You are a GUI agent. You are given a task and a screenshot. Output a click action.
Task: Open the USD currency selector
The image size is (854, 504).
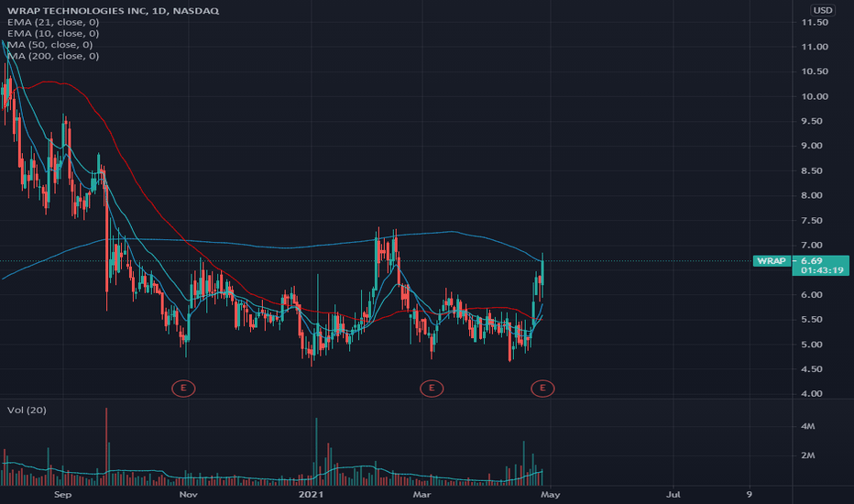(823, 10)
